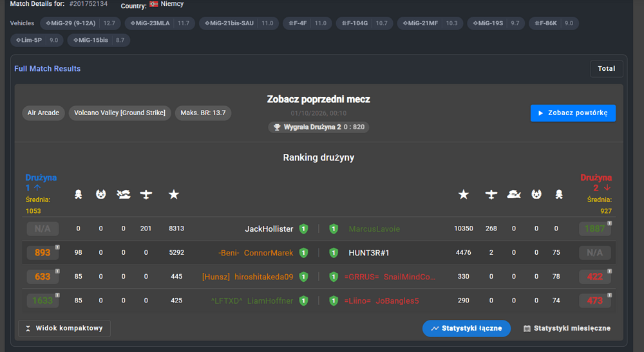Viewport: 644px width, 352px height.
Task: Click the MiG-21MF vehicle chip
Action: click(430, 23)
